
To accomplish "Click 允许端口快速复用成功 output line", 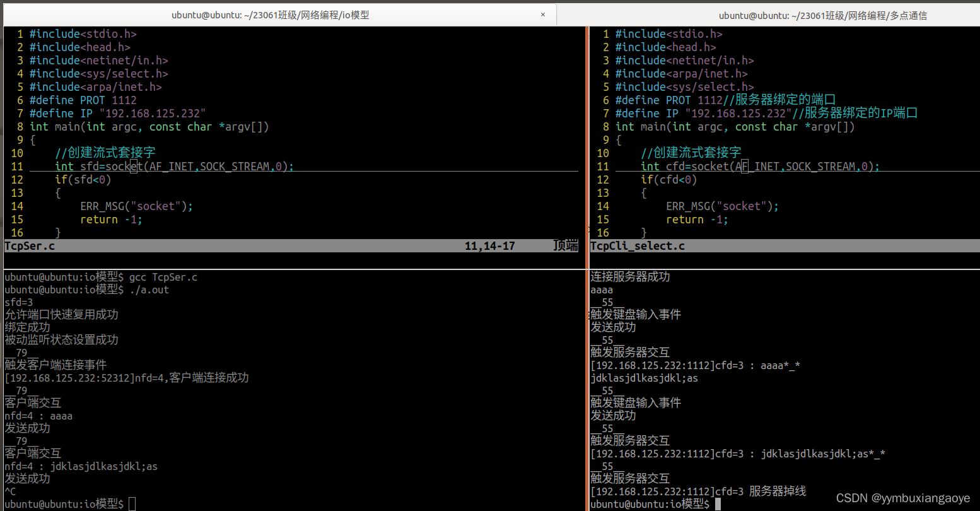I will [61, 315].
